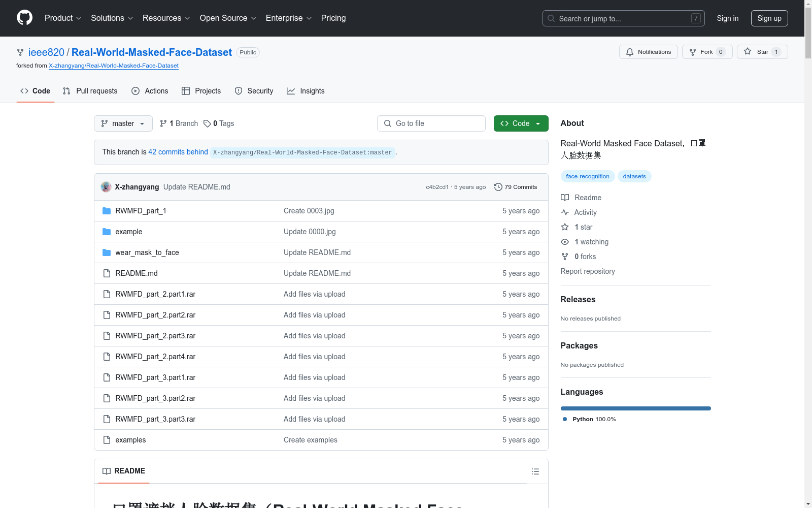Go to the Pricing page
812x508 pixels.
(x=333, y=18)
